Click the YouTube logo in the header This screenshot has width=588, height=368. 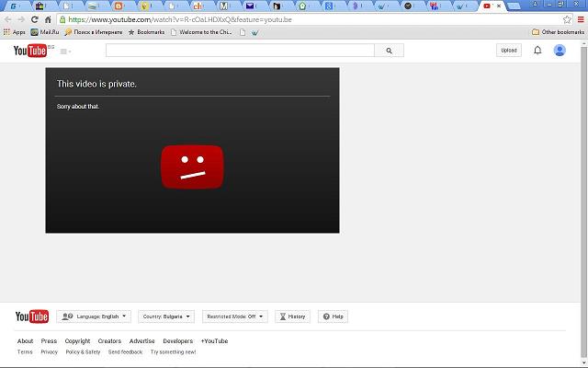click(30, 51)
